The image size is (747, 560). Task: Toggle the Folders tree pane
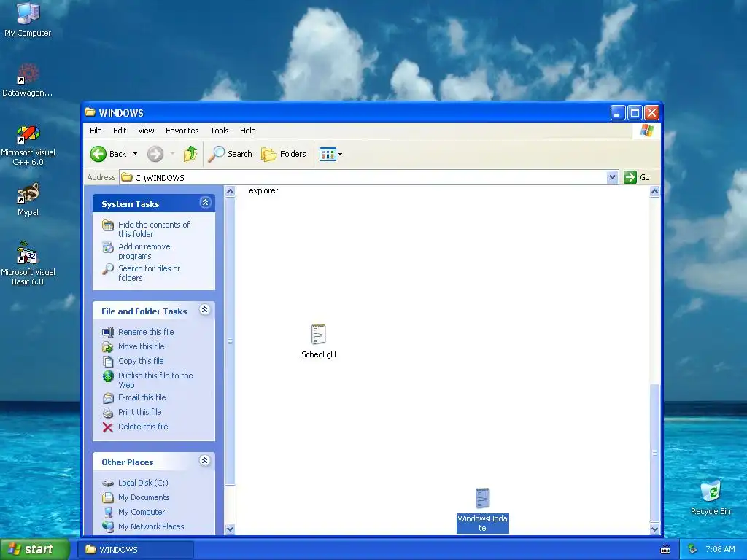tap(284, 154)
